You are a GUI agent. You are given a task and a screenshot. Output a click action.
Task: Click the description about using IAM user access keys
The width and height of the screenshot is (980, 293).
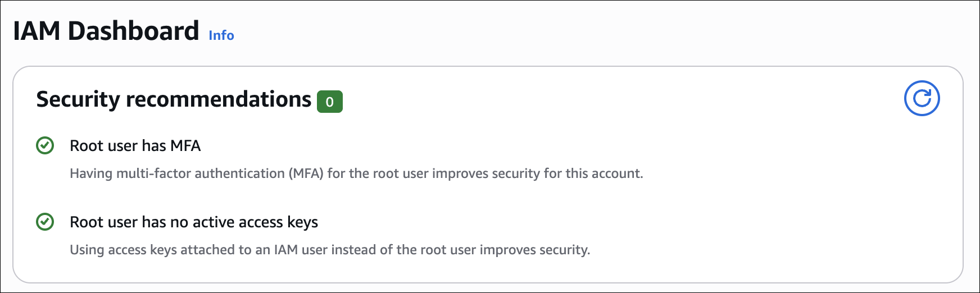(x=330, y=250)
